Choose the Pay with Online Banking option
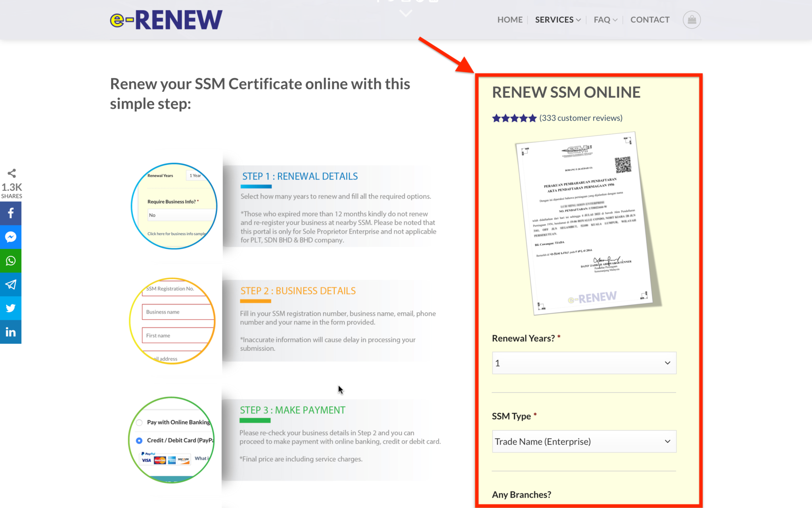Viewport: 812px width, 508px height. (x=139, y=422)
